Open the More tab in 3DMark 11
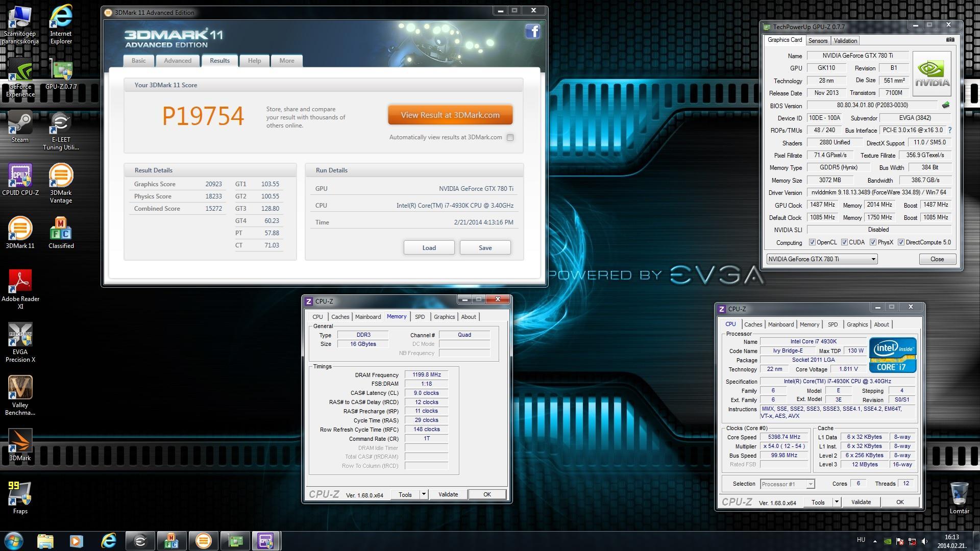The width and height of the screenshot is (980, 551). [286, 61]
